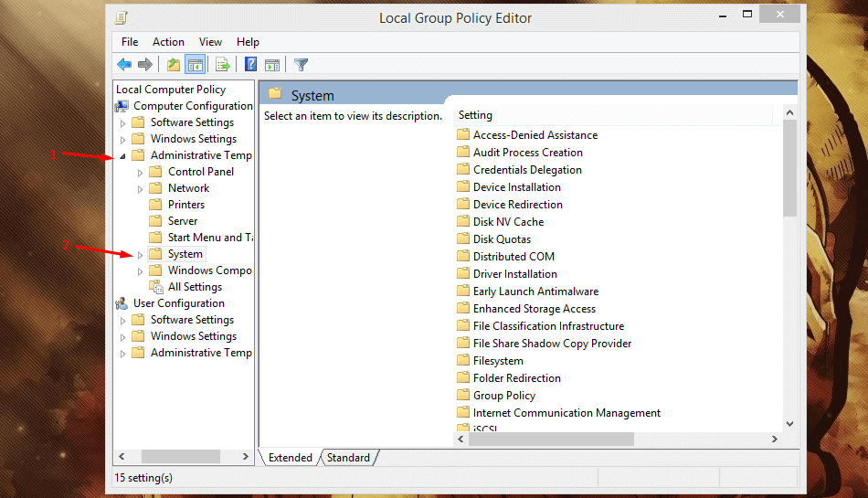868x498 pixels.
Task: Select the Distributed COM folder
Action: click(x=513, y=256)
